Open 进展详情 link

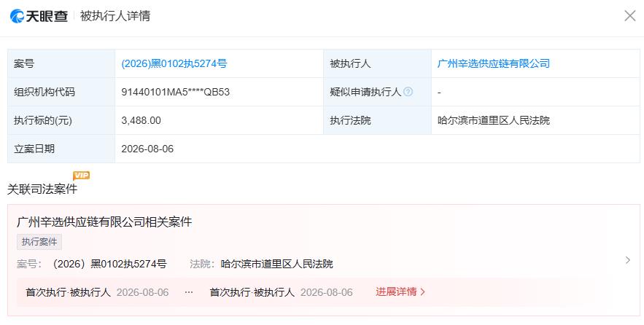point(400,291)
